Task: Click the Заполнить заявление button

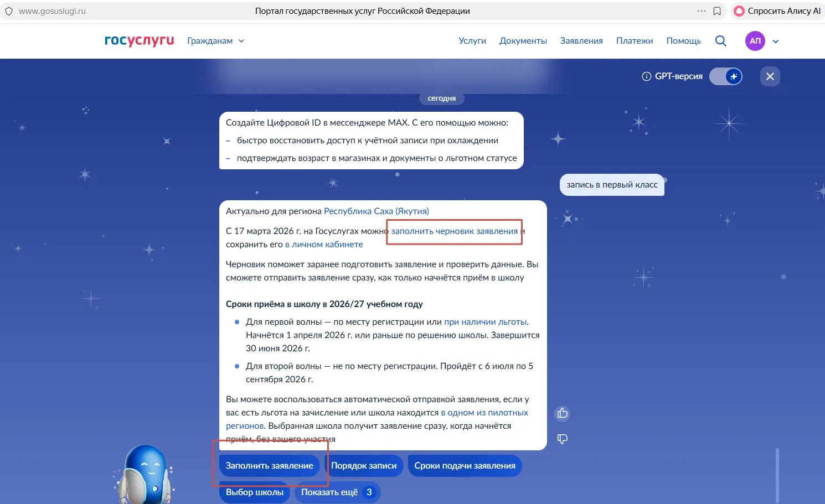Action: point(270,466)
